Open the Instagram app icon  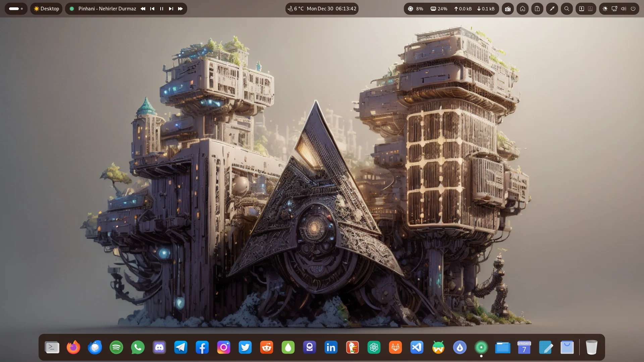224,347
